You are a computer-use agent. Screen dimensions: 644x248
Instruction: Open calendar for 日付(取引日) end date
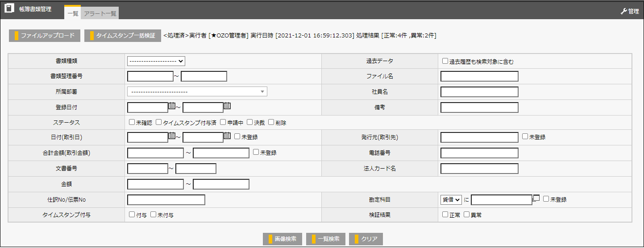point(227,136)
